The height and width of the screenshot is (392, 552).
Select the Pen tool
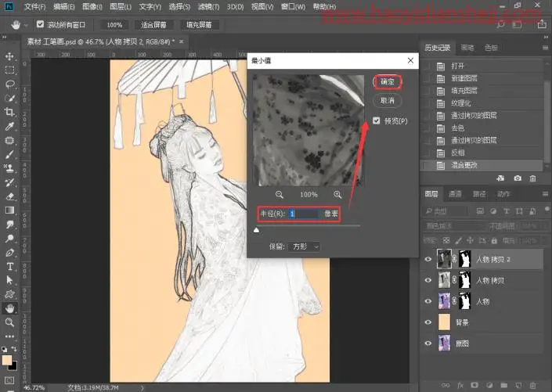pyautogui.click(x=9, y=253)
